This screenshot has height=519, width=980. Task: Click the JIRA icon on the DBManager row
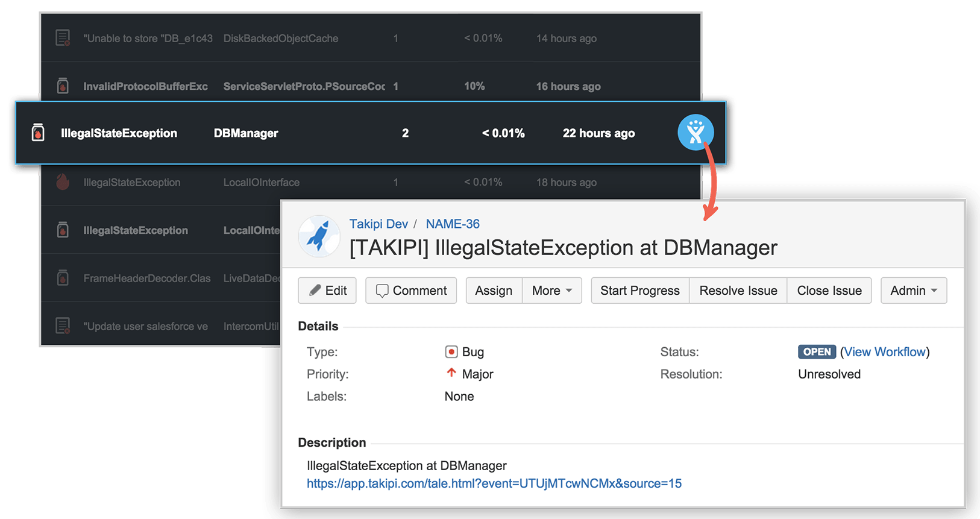pos(696,132)
